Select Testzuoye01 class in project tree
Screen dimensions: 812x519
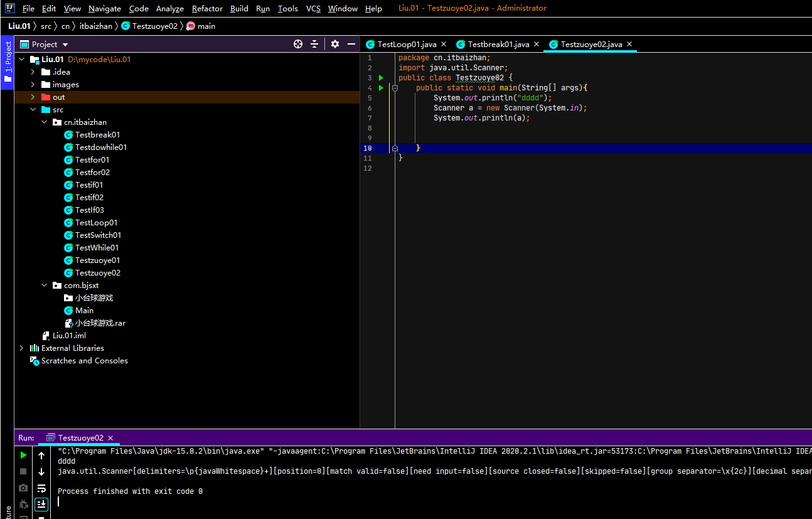pyautogui.click(x=97, y=260)
